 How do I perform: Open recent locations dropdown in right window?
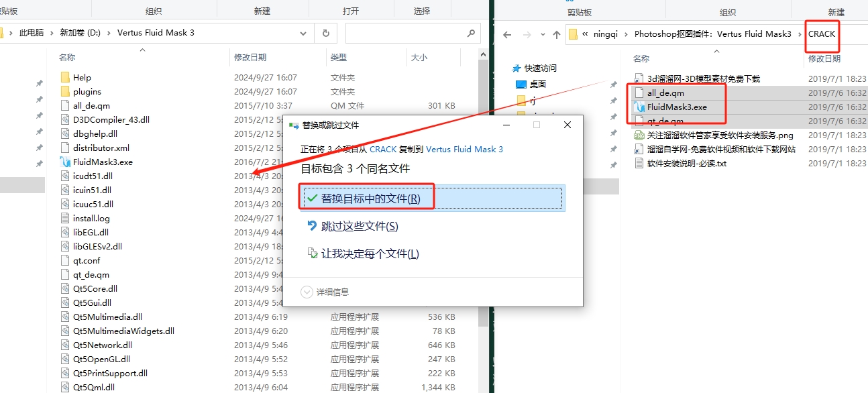click(x=544, y=34)
